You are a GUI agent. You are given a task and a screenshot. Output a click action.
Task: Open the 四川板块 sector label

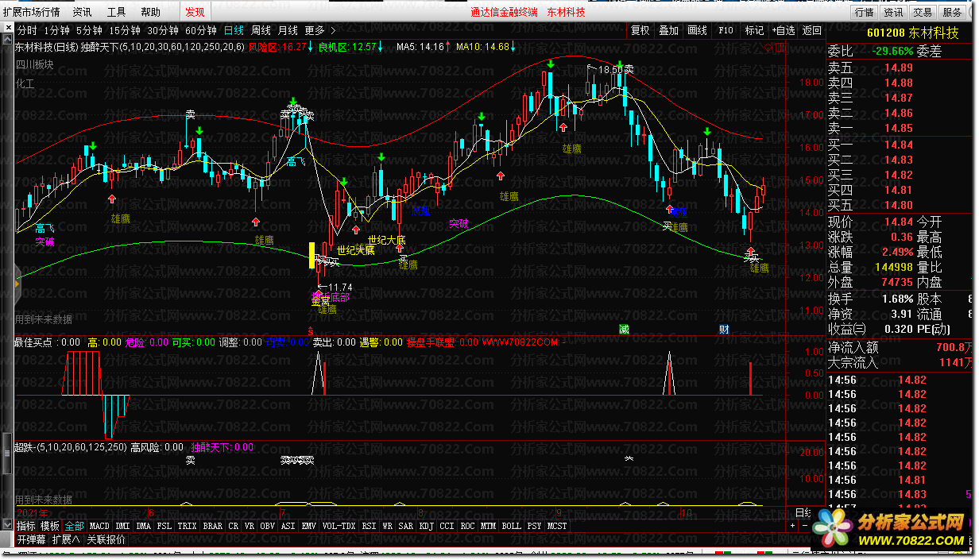[34, 64]
